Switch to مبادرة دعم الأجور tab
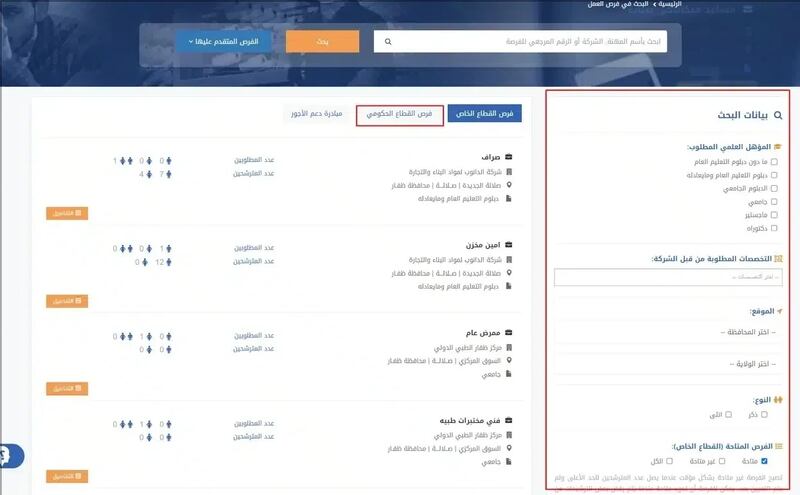800x495 pixels. pyautogui.click(x=317, y=113)
